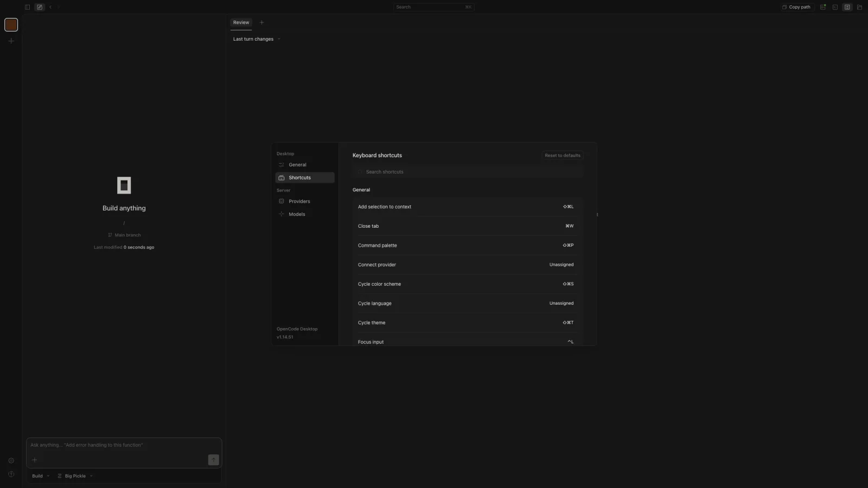Toggle the review panel icon in the top bar

click(x=847, y=7)
